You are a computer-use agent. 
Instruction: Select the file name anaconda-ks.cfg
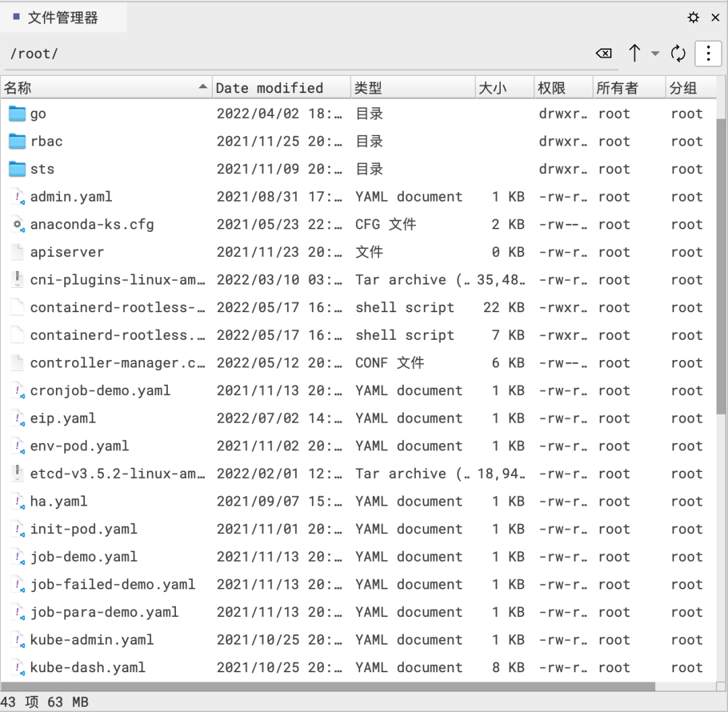(92, 225)
